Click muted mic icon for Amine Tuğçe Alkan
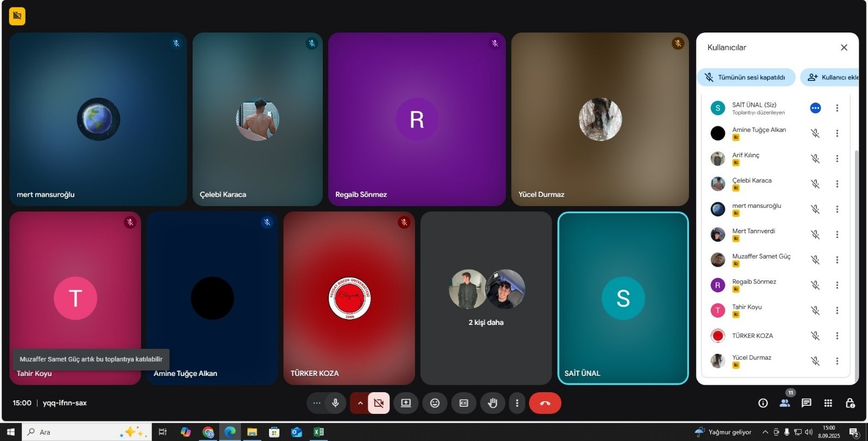The height and width of the screenshot is (441, 868). (815, 133)
